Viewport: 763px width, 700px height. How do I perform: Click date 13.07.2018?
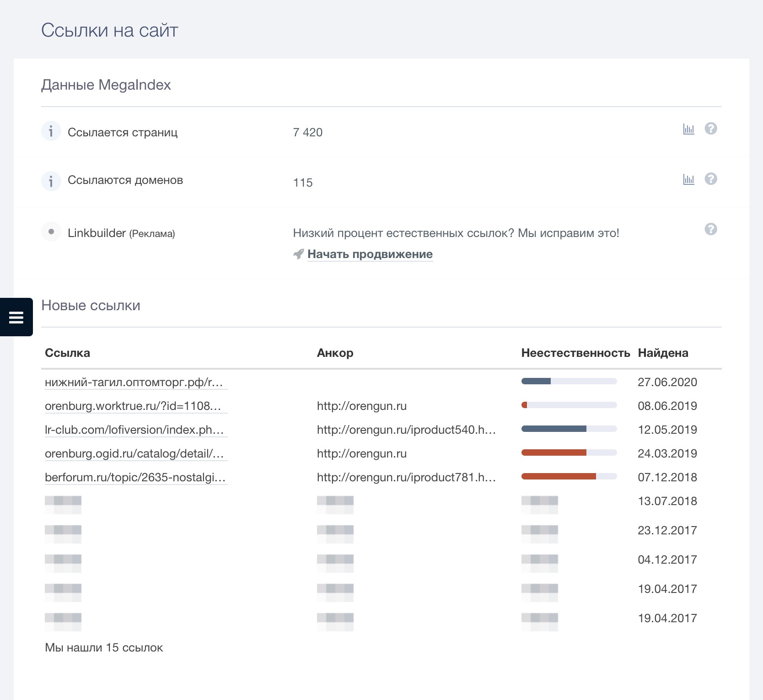tap(667, 501)
